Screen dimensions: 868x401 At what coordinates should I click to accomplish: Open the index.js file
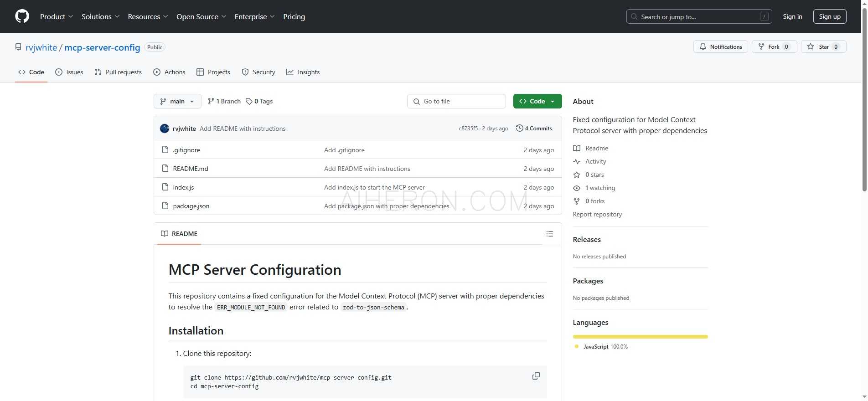(x=183, y=187)
